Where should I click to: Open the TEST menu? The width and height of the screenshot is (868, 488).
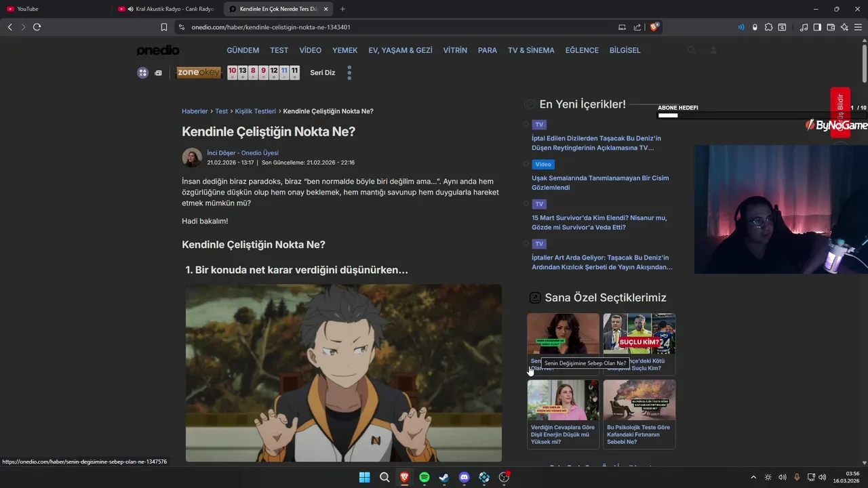(x=279, y=50)
